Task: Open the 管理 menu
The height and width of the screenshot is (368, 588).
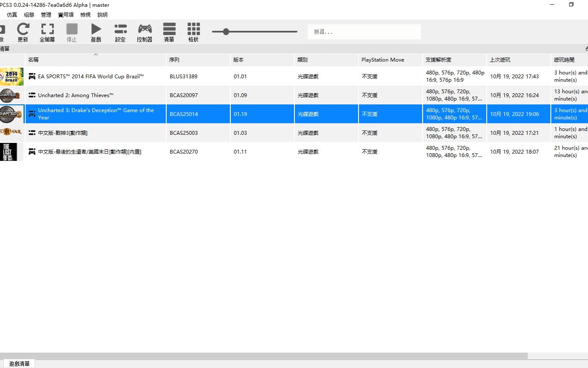Action: (46, 15)
